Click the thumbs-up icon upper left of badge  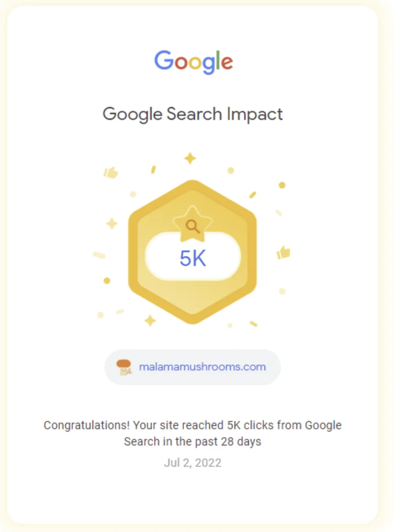coord(111,173)
